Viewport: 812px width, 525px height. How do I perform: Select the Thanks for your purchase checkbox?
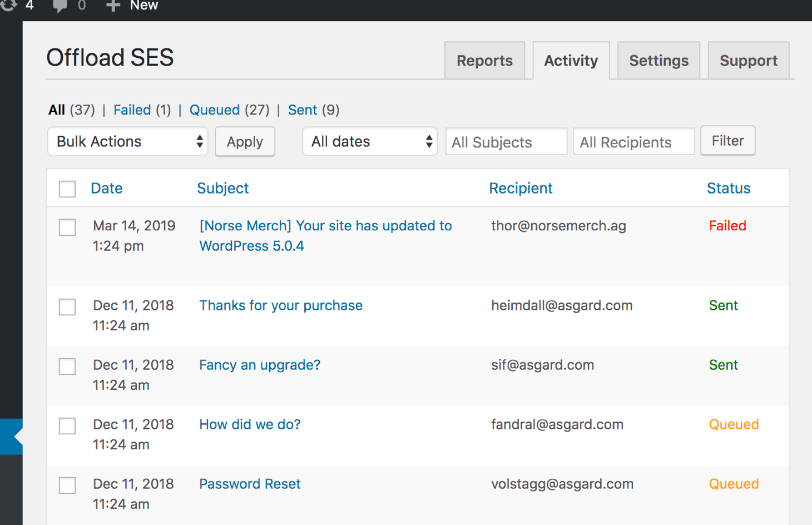tap(67, 307)
